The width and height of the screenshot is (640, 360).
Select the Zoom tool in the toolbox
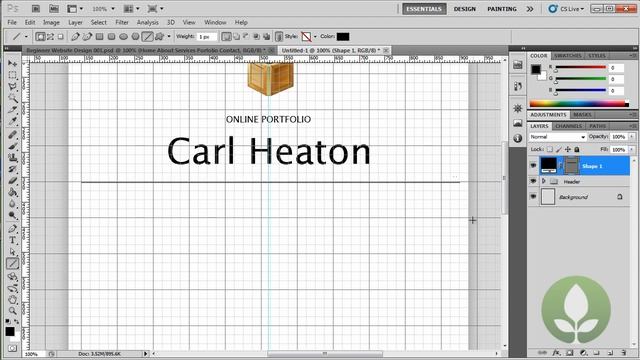[12, 311]
